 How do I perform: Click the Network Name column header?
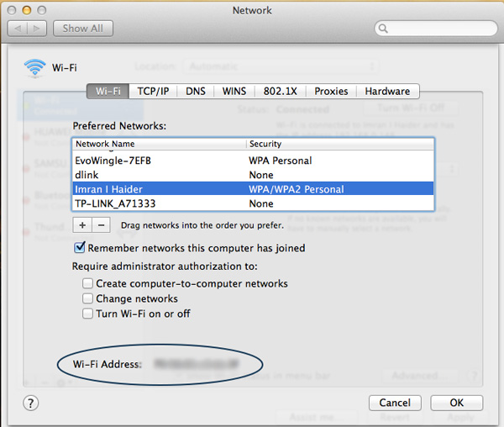click(160, 144)
